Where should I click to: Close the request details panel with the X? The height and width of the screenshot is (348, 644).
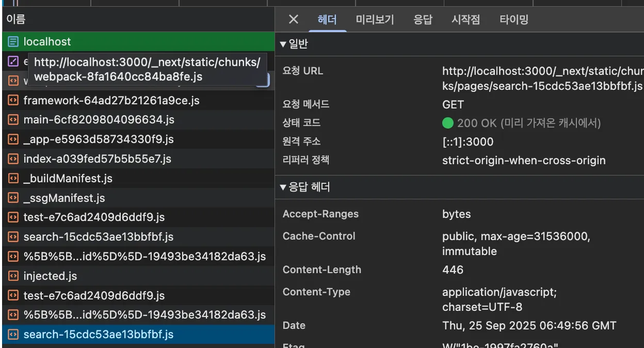point(293,19)
